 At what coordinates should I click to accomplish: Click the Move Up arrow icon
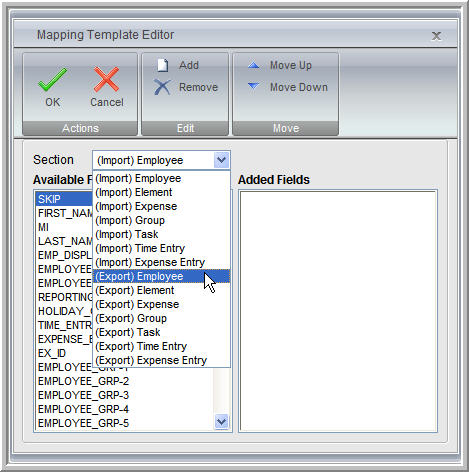coord(254,65)
